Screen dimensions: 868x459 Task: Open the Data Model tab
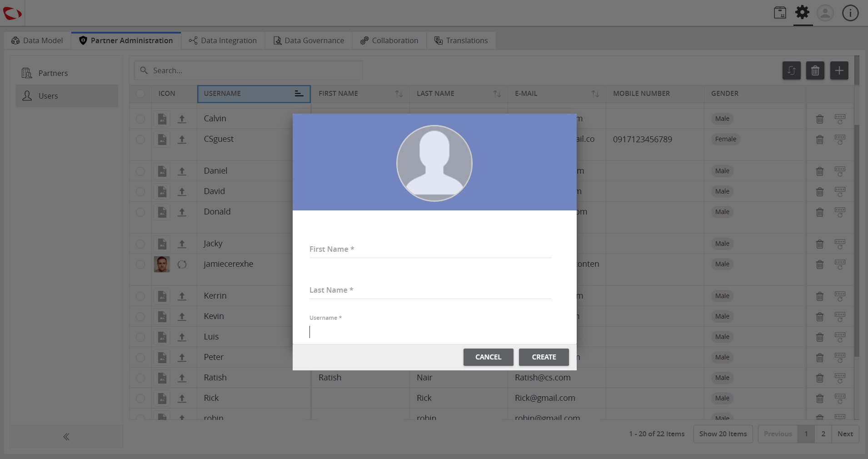click(37, 40)
